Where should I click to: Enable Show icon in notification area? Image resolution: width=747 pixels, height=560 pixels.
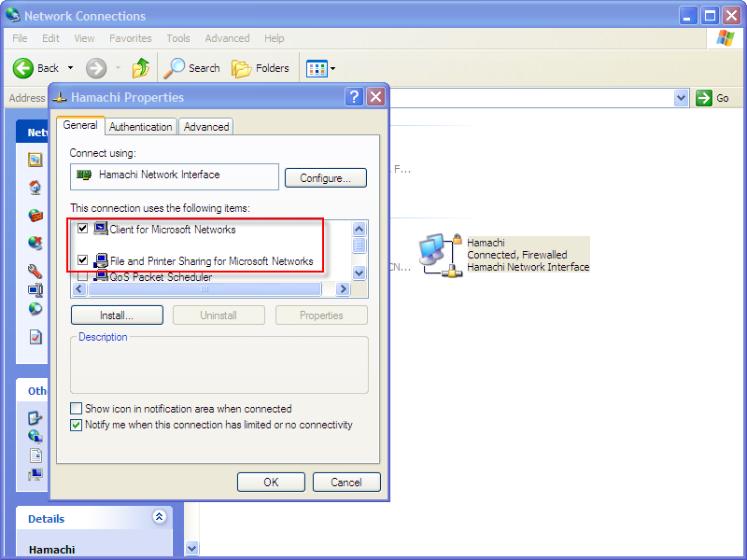[77, 409]
